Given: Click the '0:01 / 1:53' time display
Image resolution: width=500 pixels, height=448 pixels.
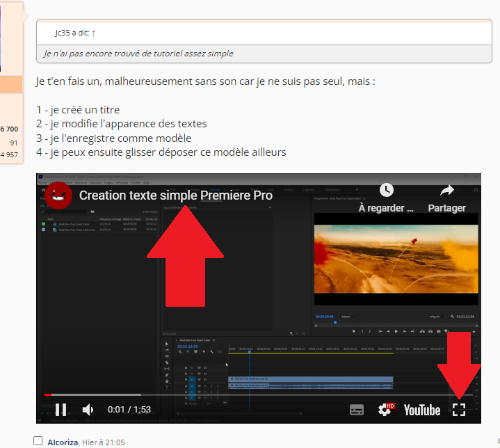Looking at the screenshot, I should click(129, 409).
